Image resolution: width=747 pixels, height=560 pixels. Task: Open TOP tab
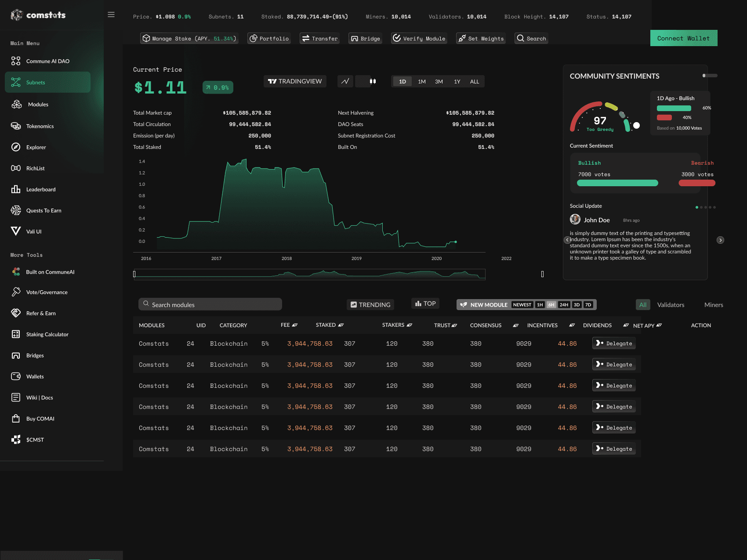pyautogui.click(x=425, y=303)
